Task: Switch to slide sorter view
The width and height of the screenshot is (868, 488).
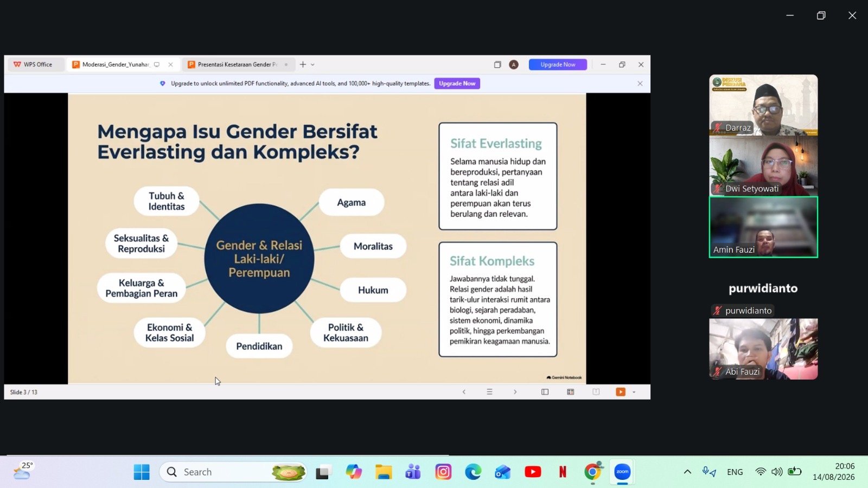Action: point(571,392)
